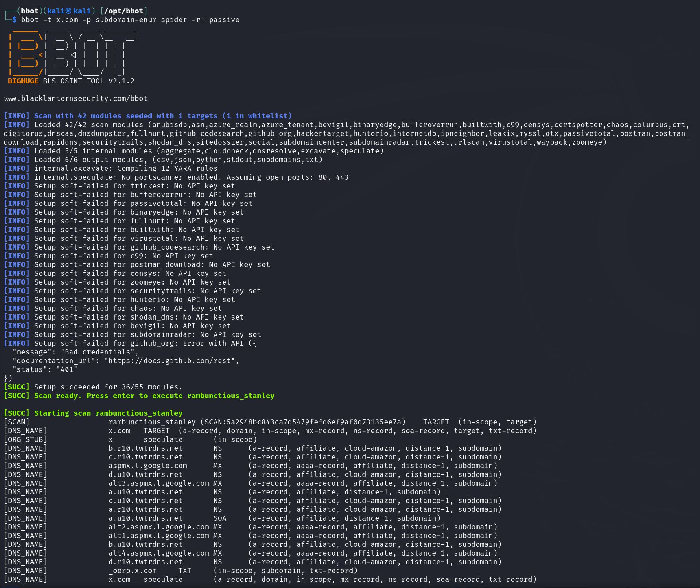700x588 pixels.
Task: Click b.r10.twtrdns.net NS row
Action: click(x=253, y=448)
